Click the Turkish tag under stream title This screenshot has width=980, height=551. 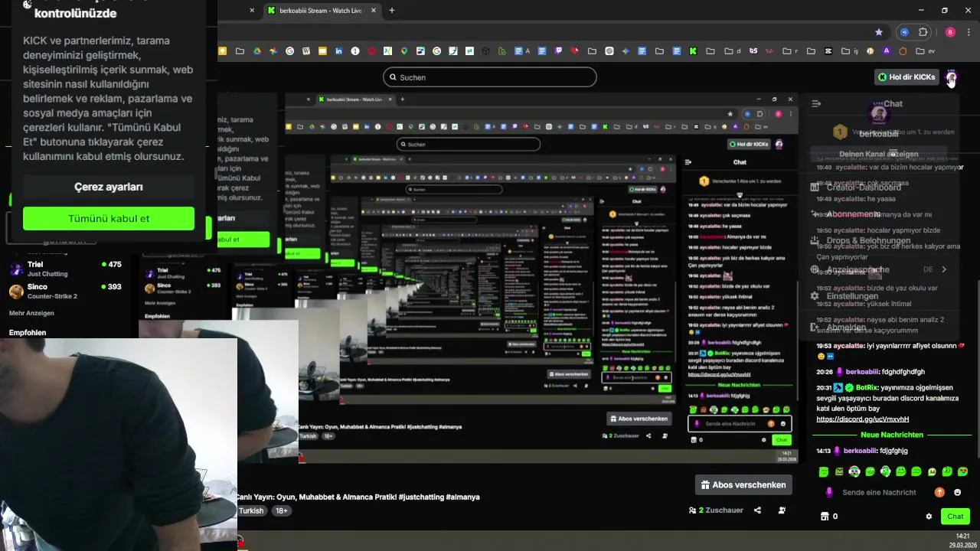click(250, 510)
